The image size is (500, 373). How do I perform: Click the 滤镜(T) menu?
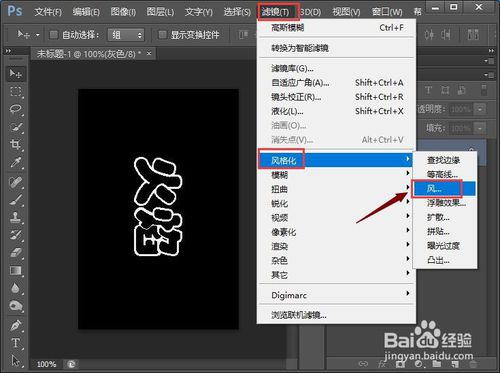click(x=275, y=12)
